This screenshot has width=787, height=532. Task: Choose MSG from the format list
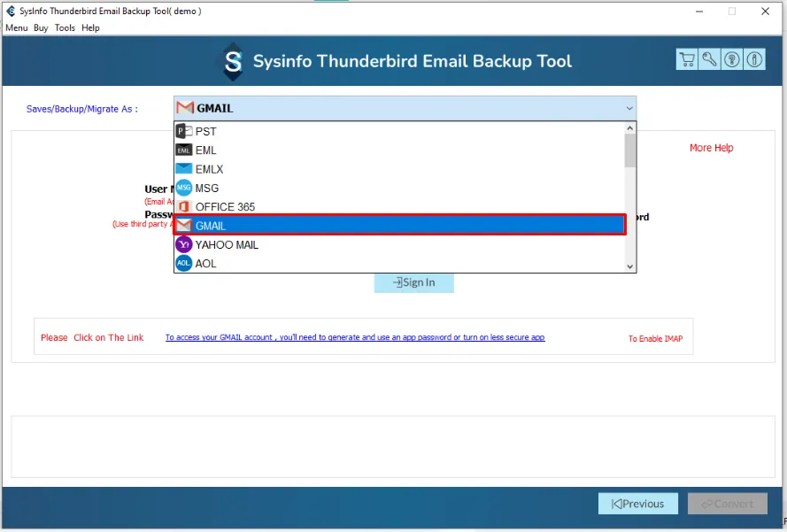(x=399, y=188)
